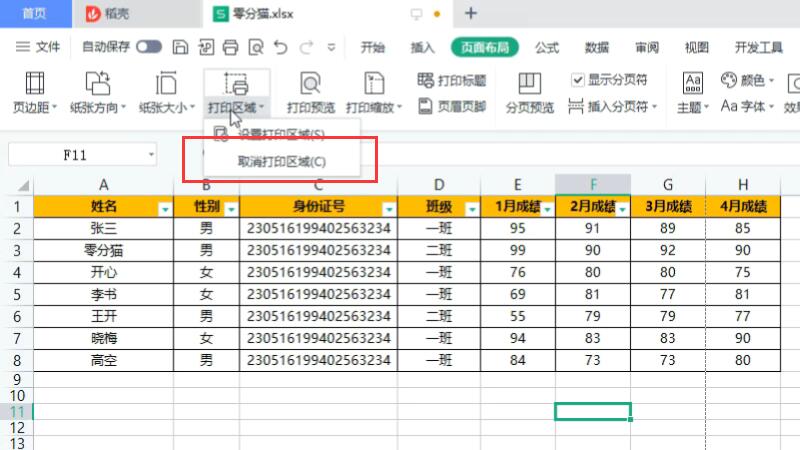This screenshot has height=450, width=800.
Task: Click the save icon in quick toolbar
Action: [180, 47]
